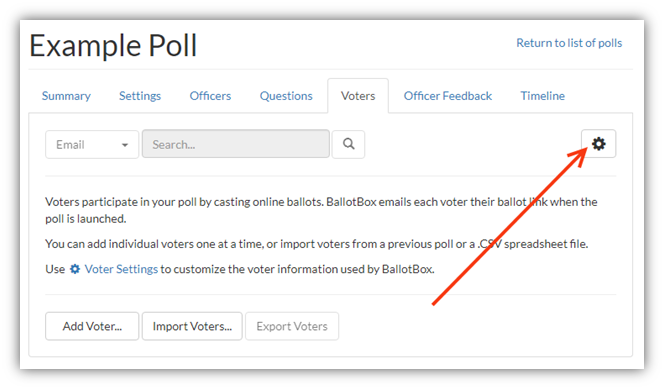View the Officer Feedback tab
This screenshot has width=664, height=389.
[x=448, y=96]
